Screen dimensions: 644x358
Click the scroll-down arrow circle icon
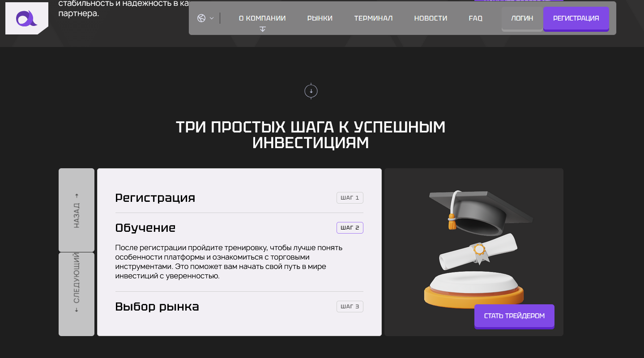pos(311,90)
